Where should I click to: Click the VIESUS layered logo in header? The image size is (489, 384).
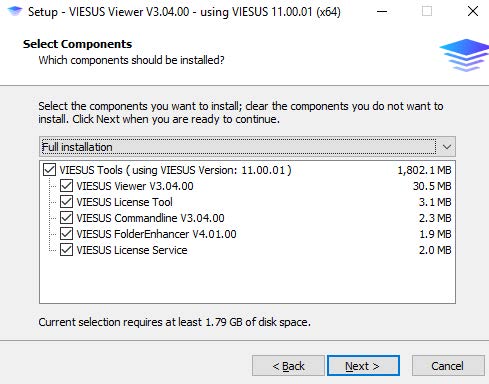click(x=464, y=55)
